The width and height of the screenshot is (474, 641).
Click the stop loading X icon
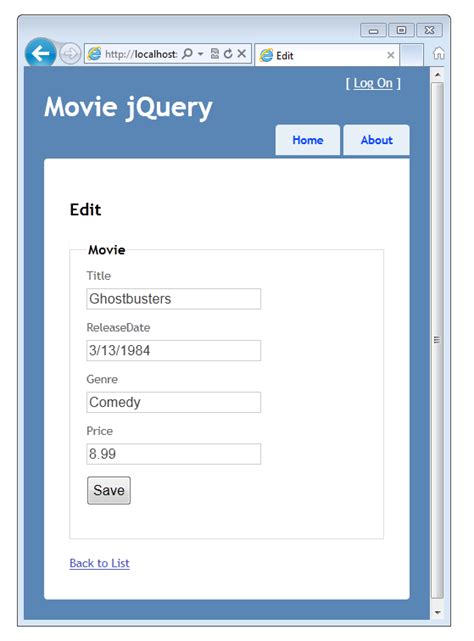click(242, 54)
